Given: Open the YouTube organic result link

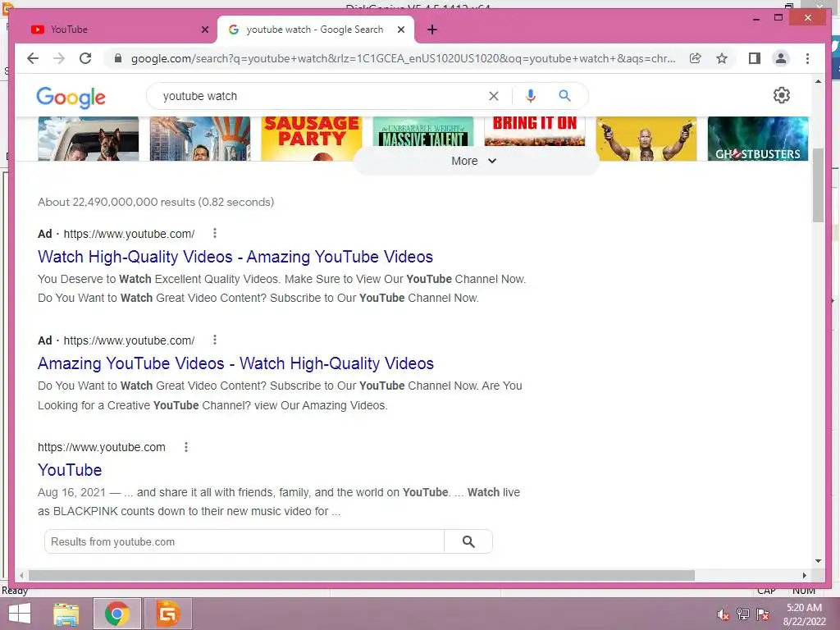Looking at the screenshot, I should point(70,470).
